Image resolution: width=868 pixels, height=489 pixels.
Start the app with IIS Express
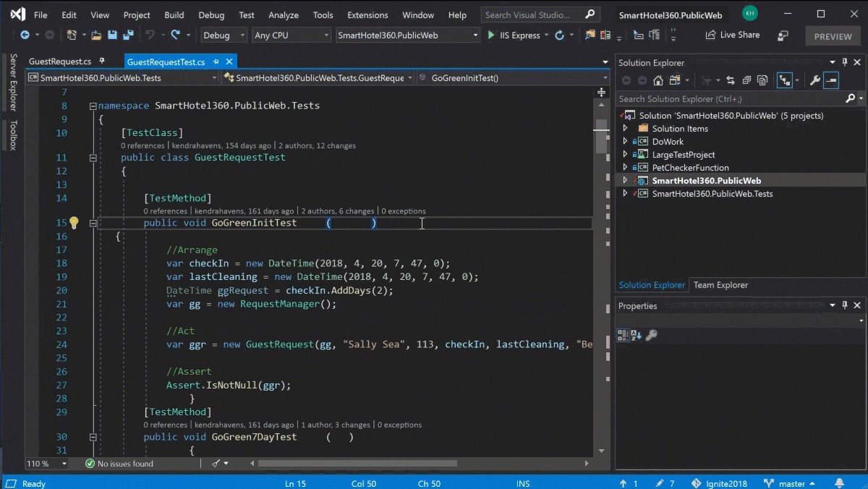[x=514, y=35]
